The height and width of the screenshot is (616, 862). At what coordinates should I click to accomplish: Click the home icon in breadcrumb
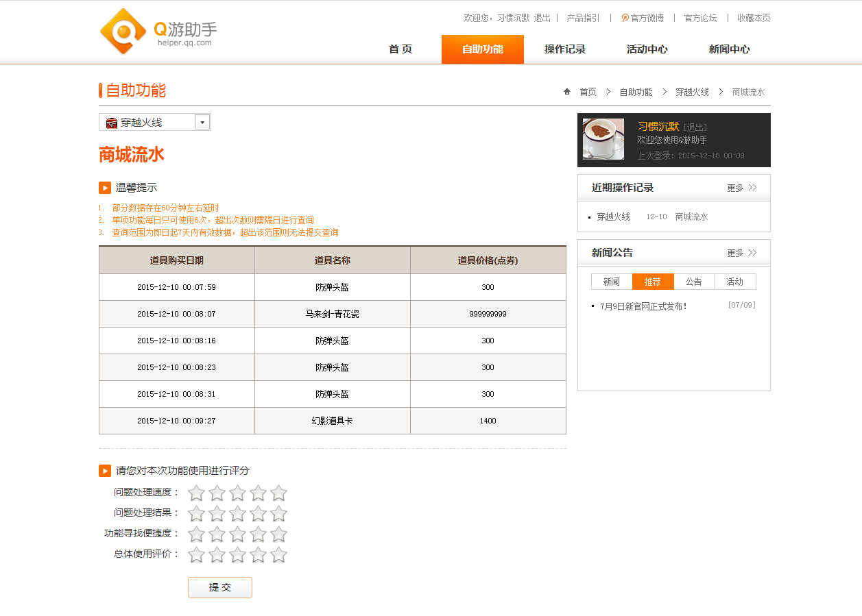[x=567, y=91]
